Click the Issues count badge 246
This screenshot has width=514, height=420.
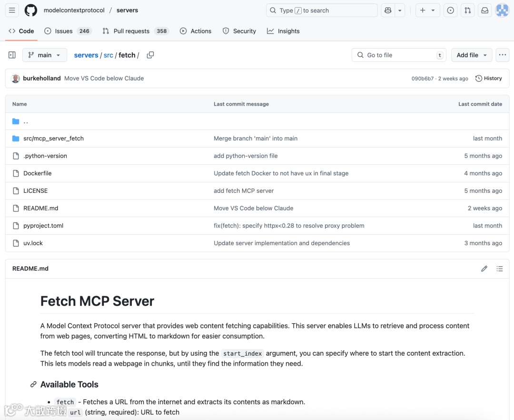(x=84, y=31)
